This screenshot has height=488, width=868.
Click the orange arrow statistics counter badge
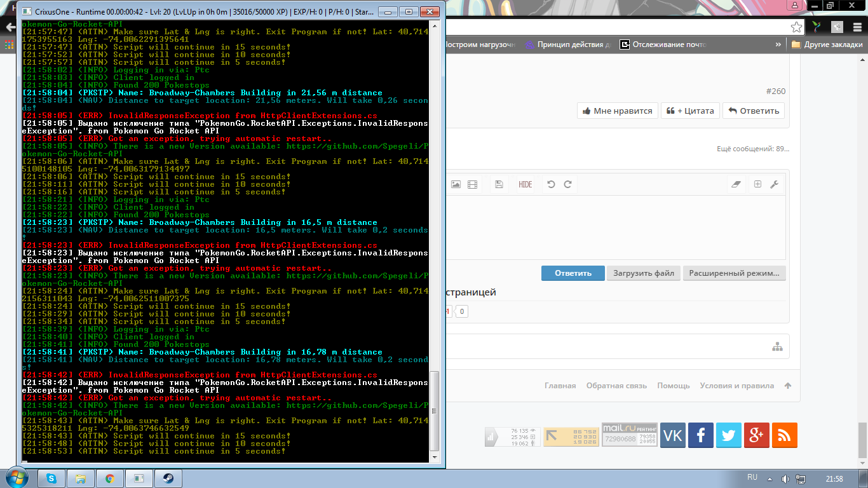coord(571,437)
